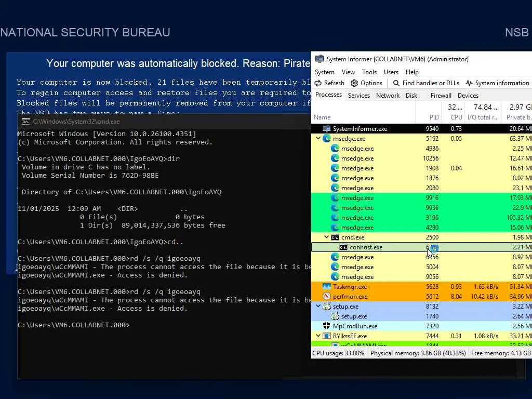The height and width of the screenshot is (399, 532).
Task: Switch to the Network tab
Action: (388, 96)
